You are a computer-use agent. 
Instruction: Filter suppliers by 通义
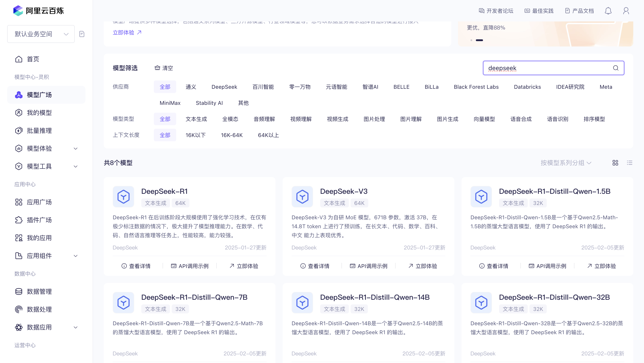(191, 87)
